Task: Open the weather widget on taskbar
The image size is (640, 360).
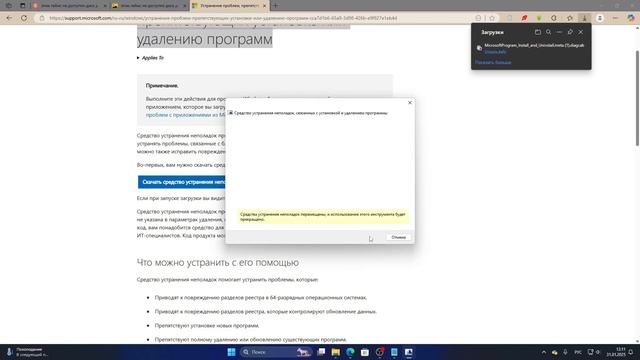Action: point(27,352)
